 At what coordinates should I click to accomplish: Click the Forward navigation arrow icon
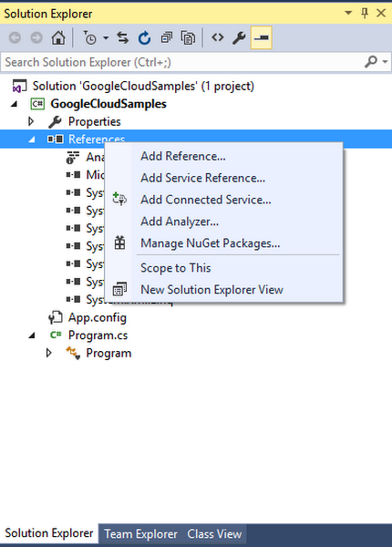click(36, 37)
